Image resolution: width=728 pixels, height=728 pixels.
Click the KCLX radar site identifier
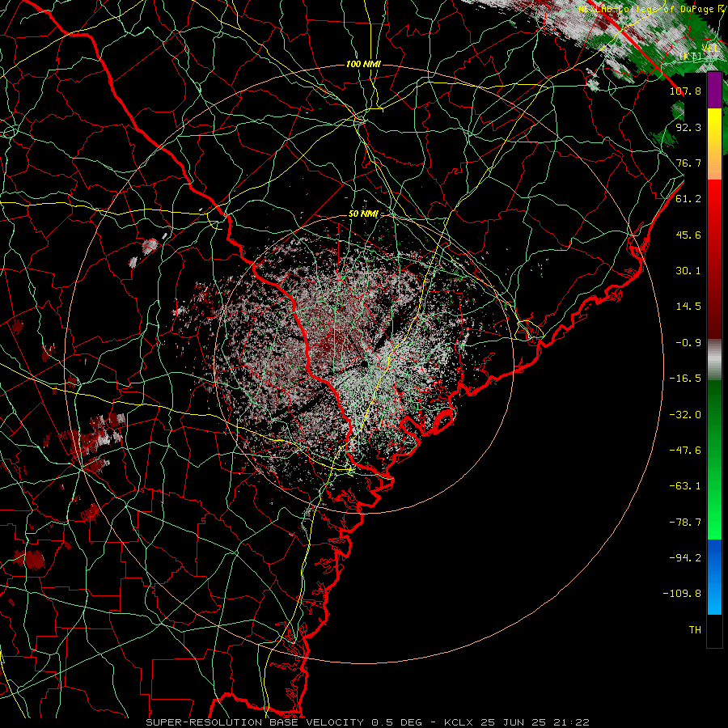coord(460,722)
